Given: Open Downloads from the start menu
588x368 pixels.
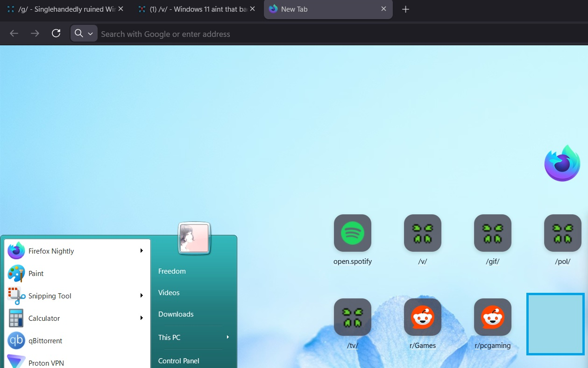Looking at the screenshot, I should point(176,314).
